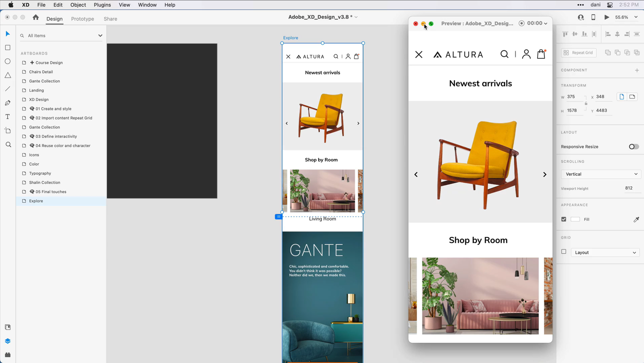
Task: Pick fill color with eyedropper
Action: coord(636,220)
